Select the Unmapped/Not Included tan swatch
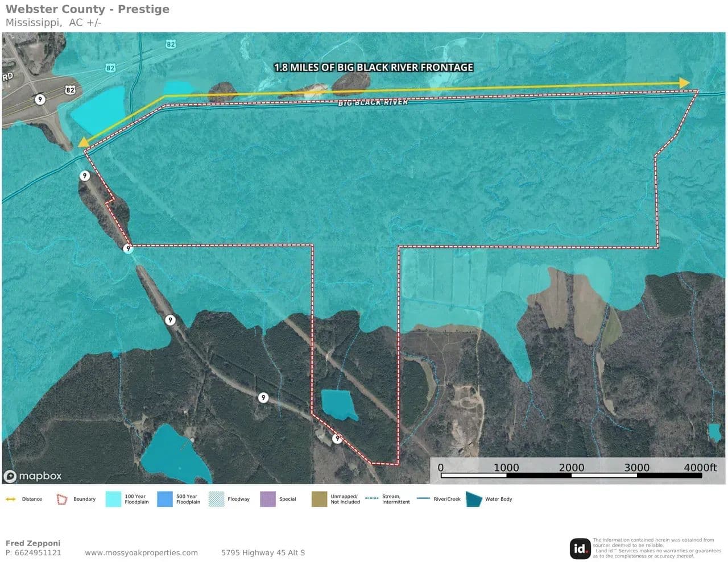728x562 pixels. click(x=319, y=499)
